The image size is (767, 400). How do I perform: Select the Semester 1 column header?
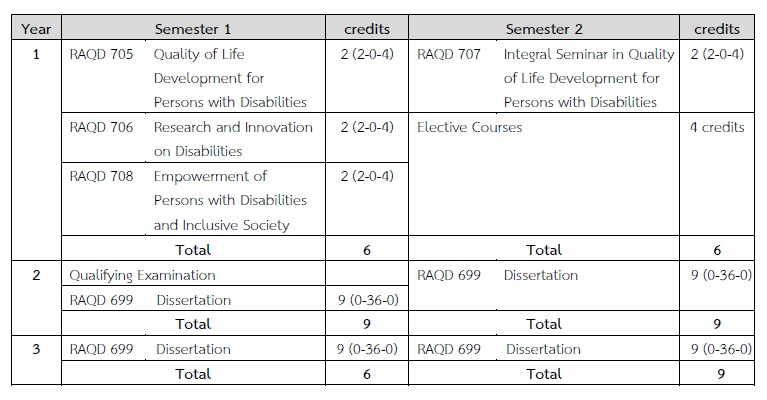click(x=193, y=29)
